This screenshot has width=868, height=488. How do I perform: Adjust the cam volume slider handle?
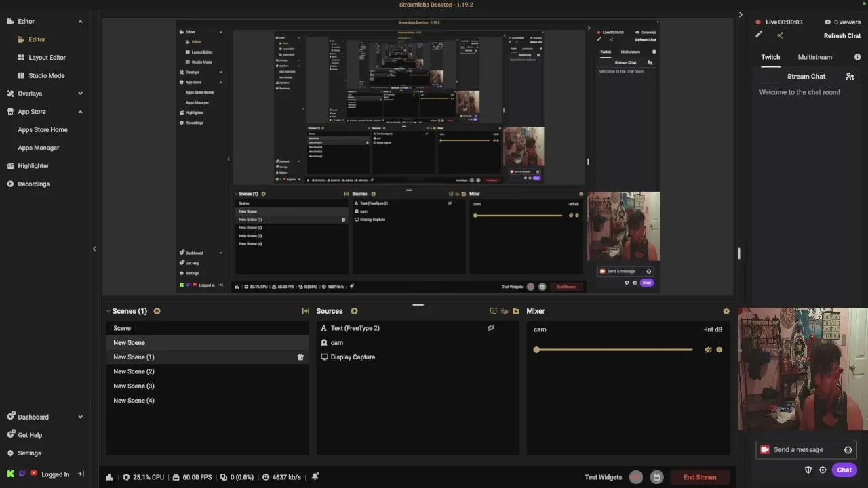click(536, 350)
